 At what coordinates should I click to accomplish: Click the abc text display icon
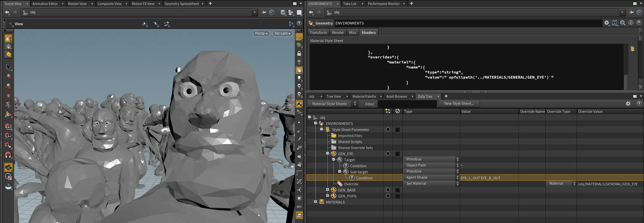tap(299, 207)
